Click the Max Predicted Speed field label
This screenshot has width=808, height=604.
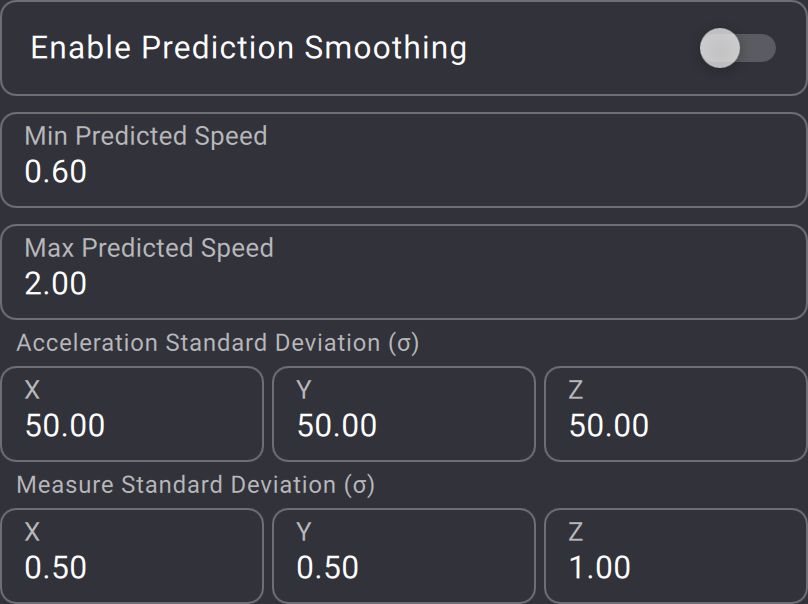149,248
